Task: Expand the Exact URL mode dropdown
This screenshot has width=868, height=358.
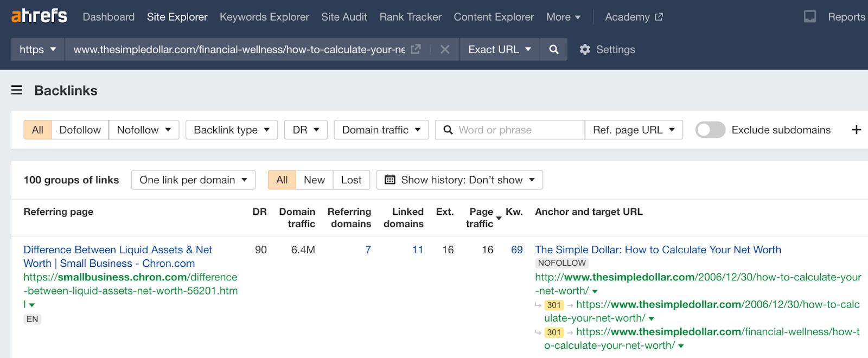Action: [499, 49]
